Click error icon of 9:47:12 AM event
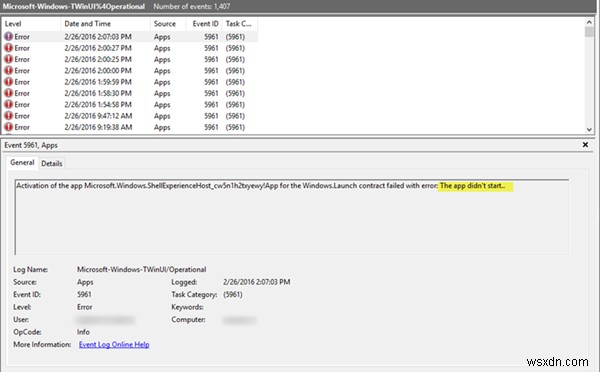 [x=8, y=116]
